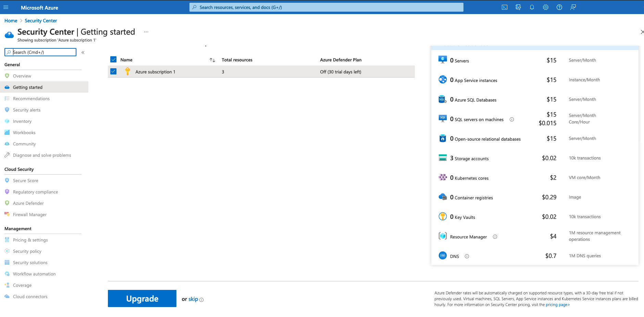This screenshot has width=644, height=317.
Task: Click the Upgrade button
Action: (x=142, y=298)
